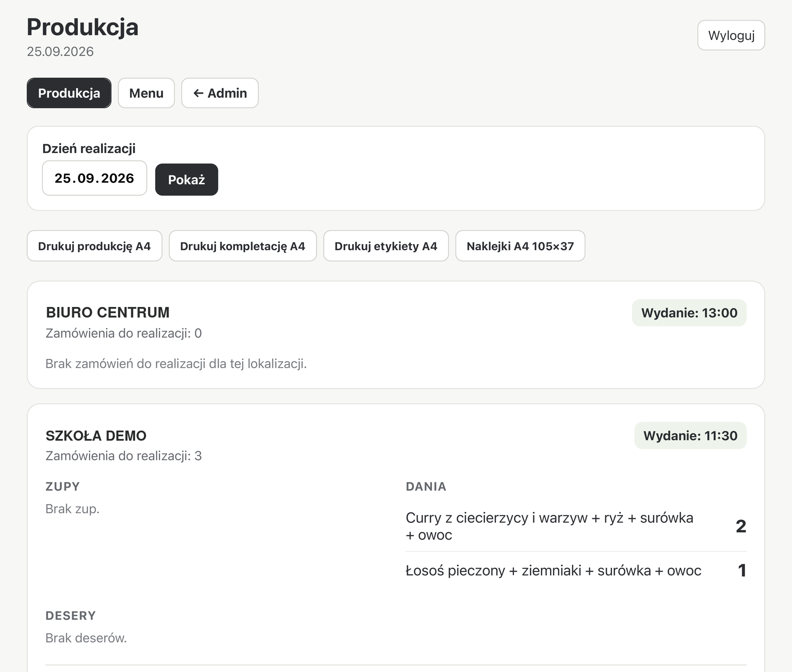The width and height of the screenshot is (792, 672).
Task: Click the 25.09.2026 date under title
Action: pyautogui.click(x=60, y=51)
